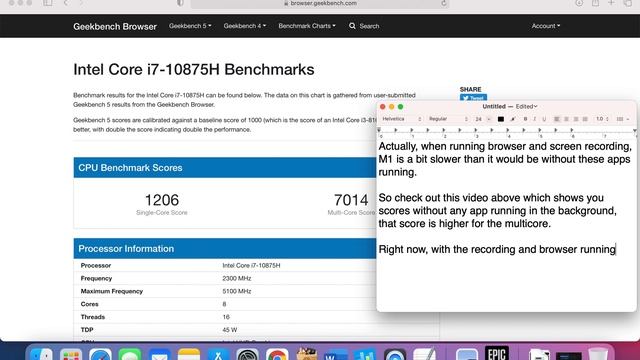Click the black text color swatch

pos(501,119)
